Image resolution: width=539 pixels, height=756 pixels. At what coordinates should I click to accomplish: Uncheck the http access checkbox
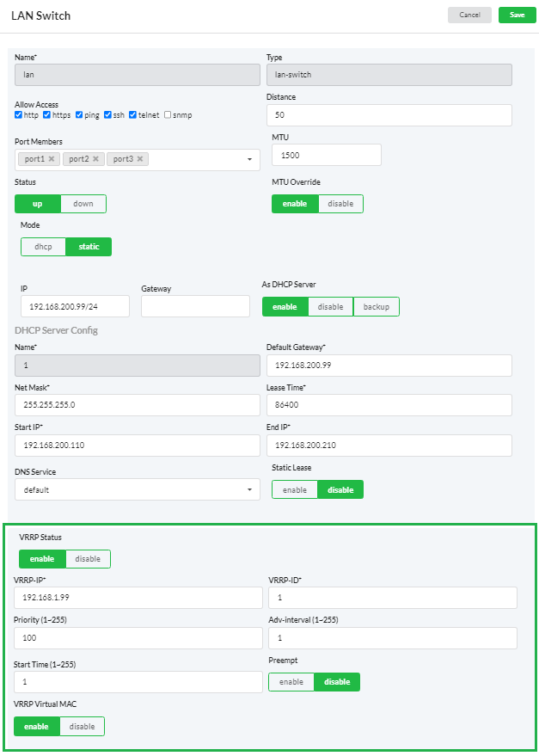point(18,114)
